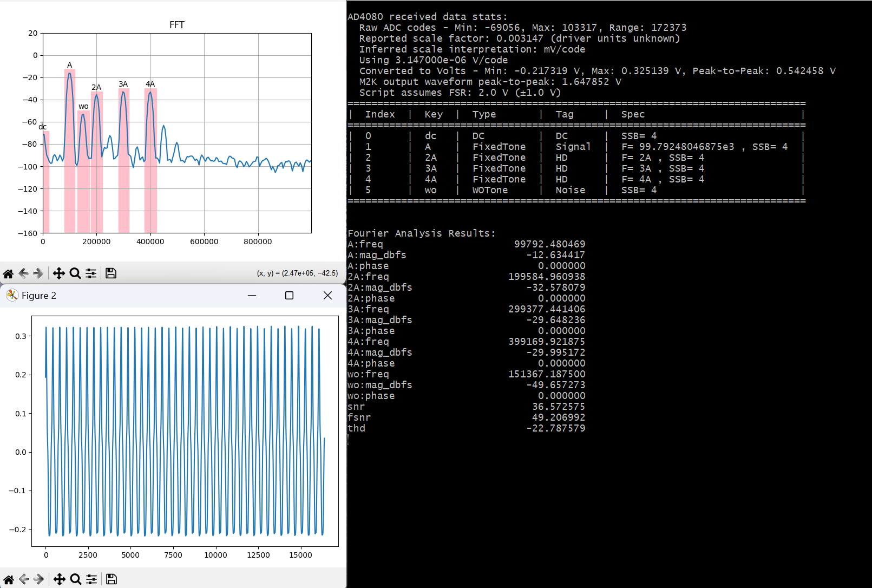872x588 pixels.
Task: Click the 'AD4080 received data stats:' line
Action: pyautogui.click(x=428, y=17)
